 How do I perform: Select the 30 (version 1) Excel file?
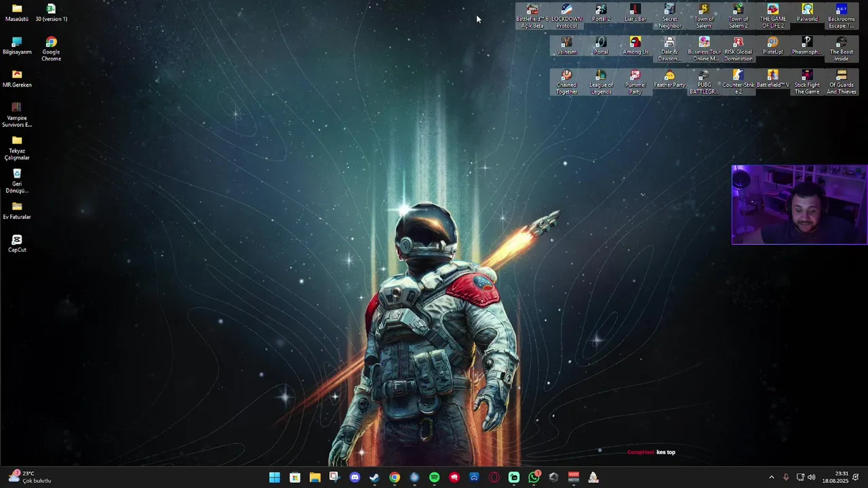51,13
